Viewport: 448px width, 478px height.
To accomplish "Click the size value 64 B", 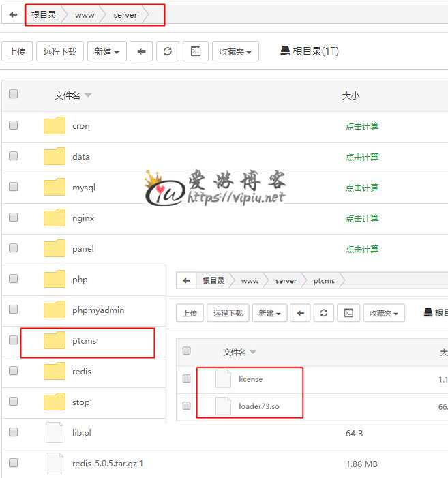I will coord(354,433).
